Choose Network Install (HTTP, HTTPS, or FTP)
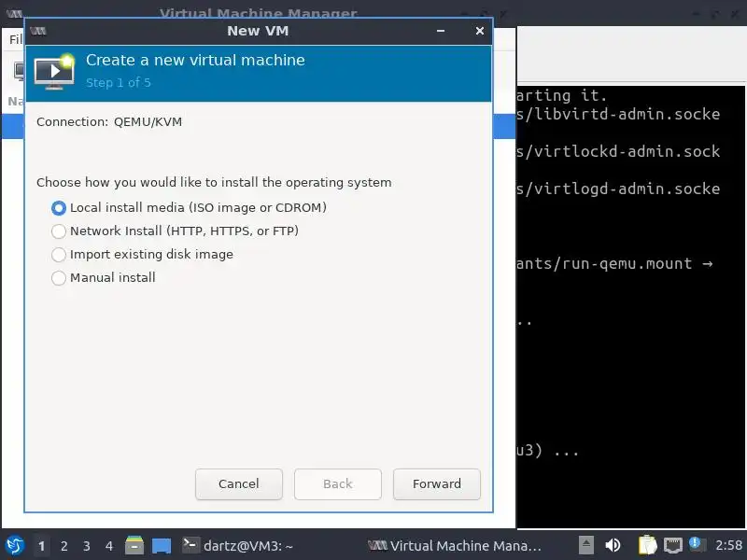The width and height of the screenshot is (747, 560). [x=175, y=231]
